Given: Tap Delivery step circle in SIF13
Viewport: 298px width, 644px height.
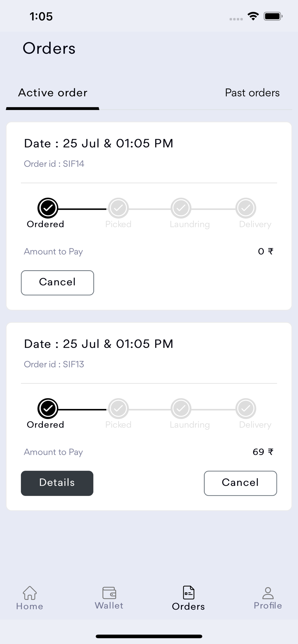Looking at the screenshot, I should (x=246, y=408).
